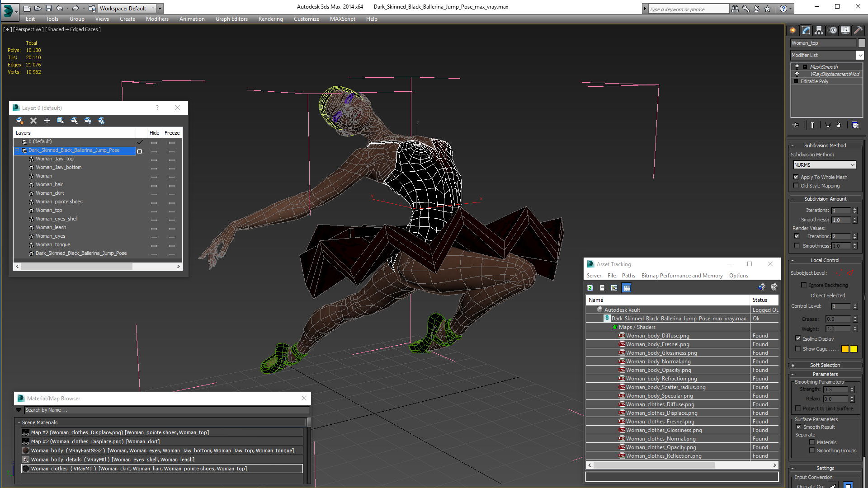This screenshot has height=488, width=868.
Task: Select the Woman_hair layer item
Action: pyautogui.click(x=49, y=184)
